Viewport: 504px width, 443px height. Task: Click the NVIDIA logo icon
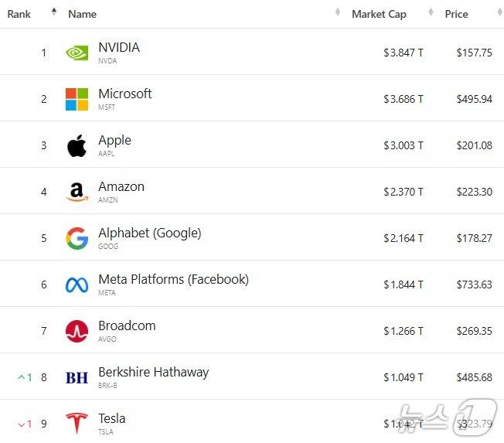[77, 53]
